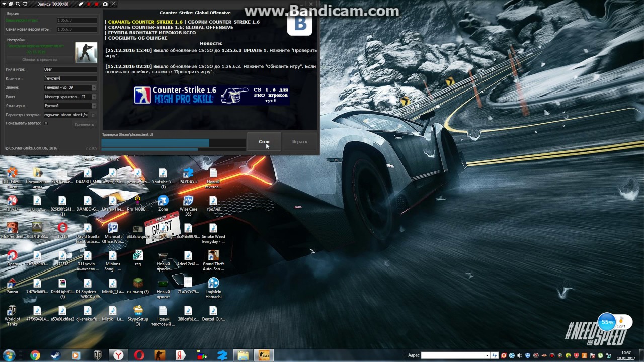Screen dimensions: 644x362
Task: Click the taskbar Адрес address field
Action: (455, 355)
